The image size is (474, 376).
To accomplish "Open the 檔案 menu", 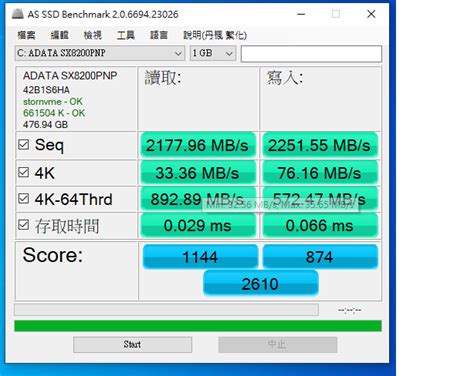I will coord(26,35).
